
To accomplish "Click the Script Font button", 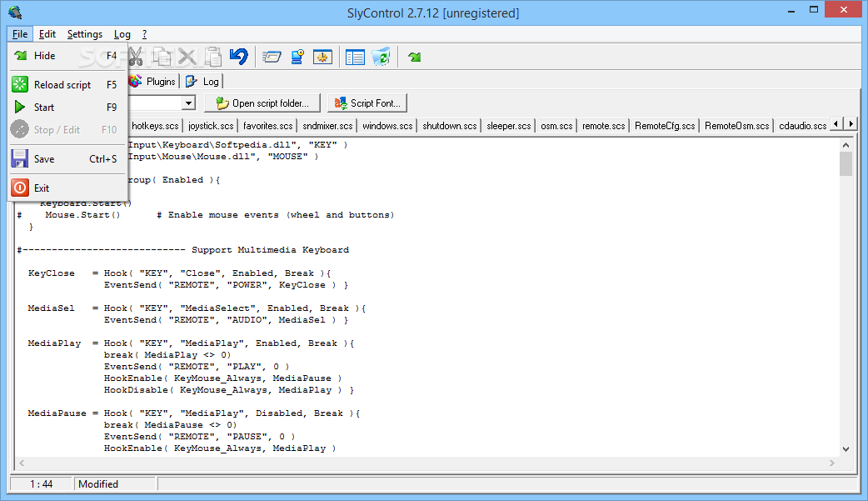I will [x=367, y=103].
